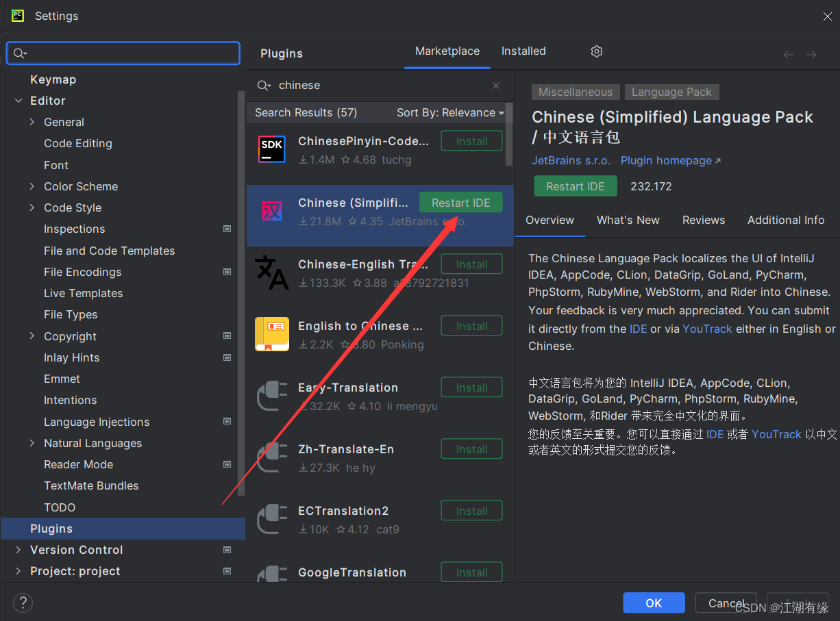Expand the General settings node

[x=32, y=122]
